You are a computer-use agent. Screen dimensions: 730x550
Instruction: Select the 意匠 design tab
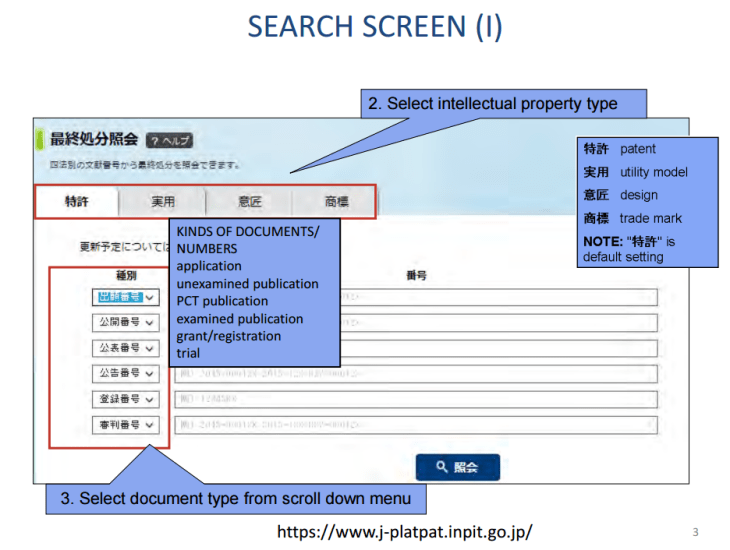pyautogui.click(x=249, y=201)
